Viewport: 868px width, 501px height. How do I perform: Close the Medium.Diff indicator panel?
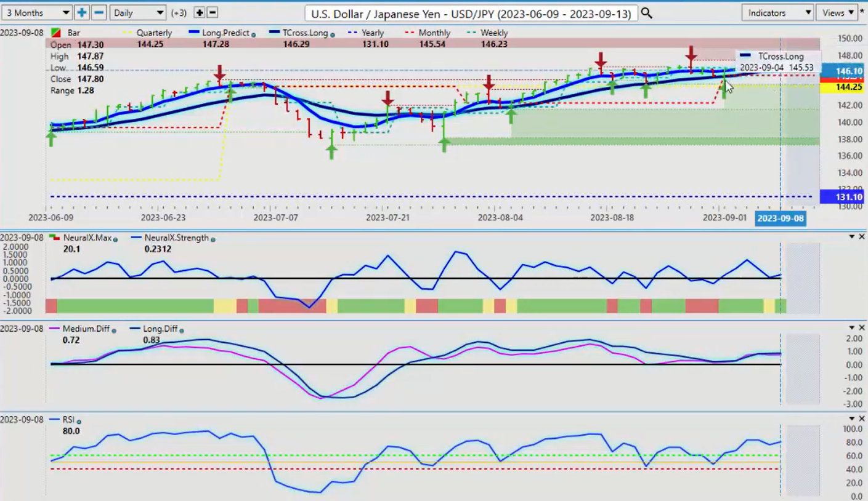click(x=862, y=327)
